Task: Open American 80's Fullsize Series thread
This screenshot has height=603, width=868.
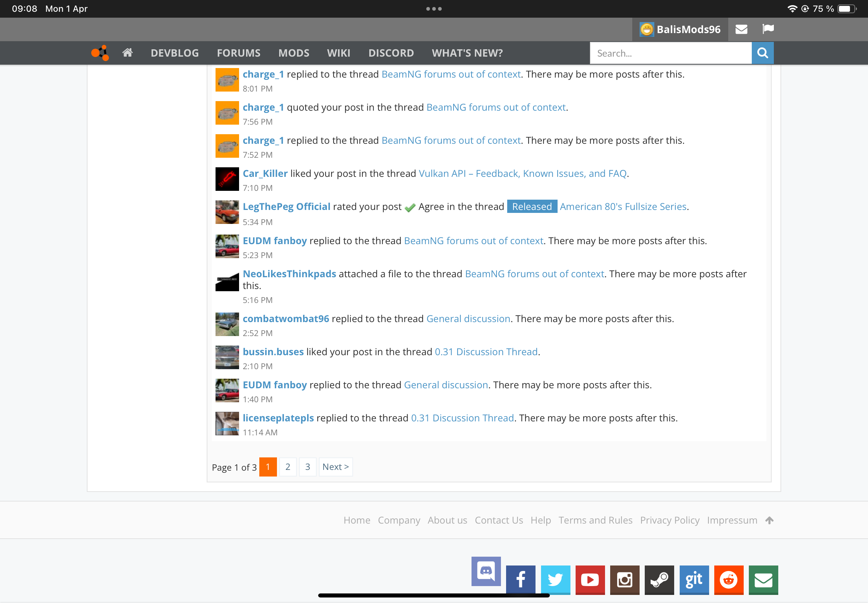Action: [x=623, y=207]
